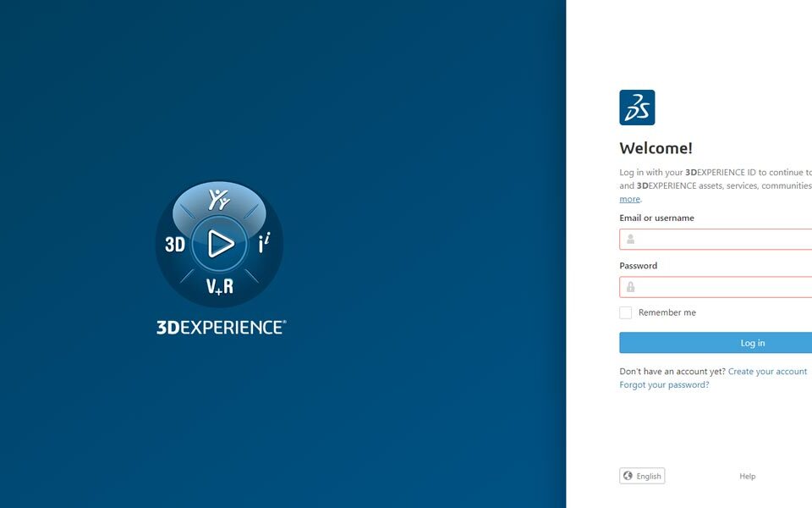Click the globe icon beside English
Image resolution: width=812 pixels, height=508 pixels.
point(627,476)
